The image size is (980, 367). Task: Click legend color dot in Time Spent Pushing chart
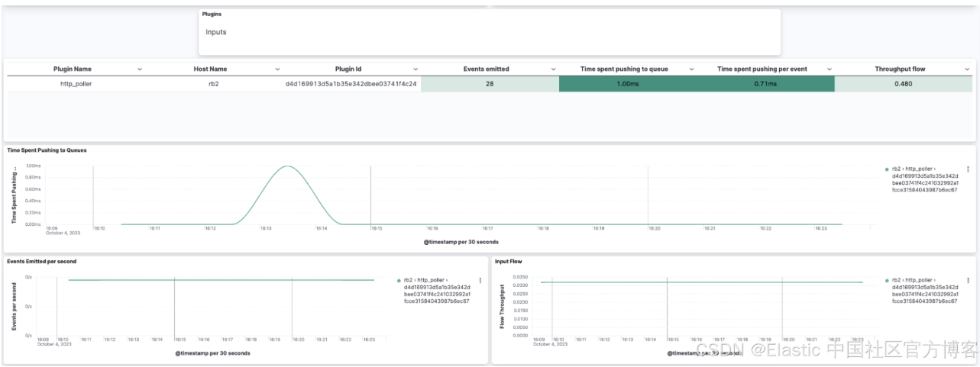click(886, 169)
